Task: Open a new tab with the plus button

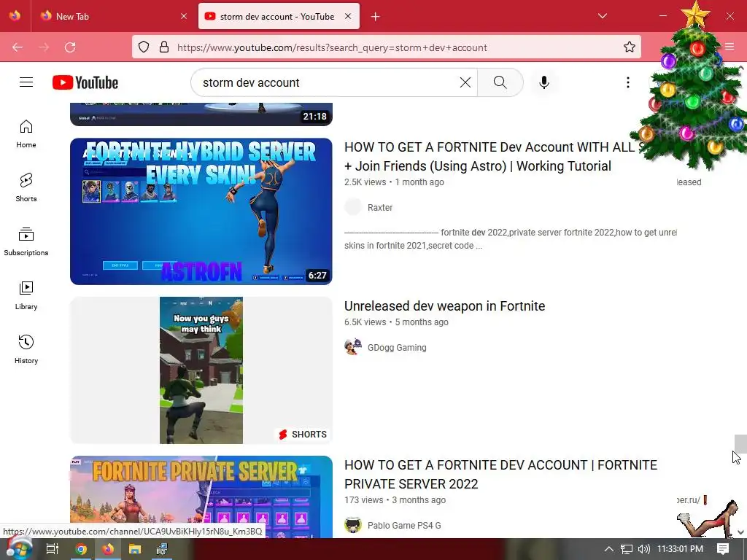Action: click(x=376, y=17)
